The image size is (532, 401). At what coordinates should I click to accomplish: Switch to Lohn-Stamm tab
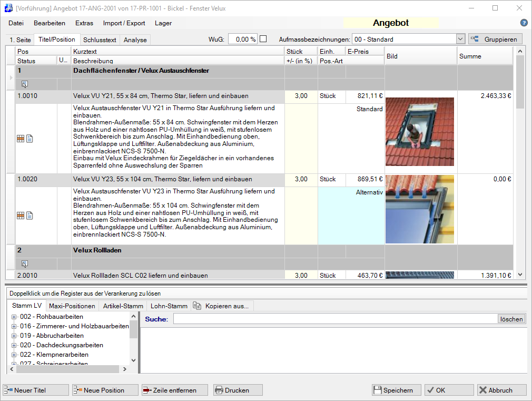tap(169, 306)
